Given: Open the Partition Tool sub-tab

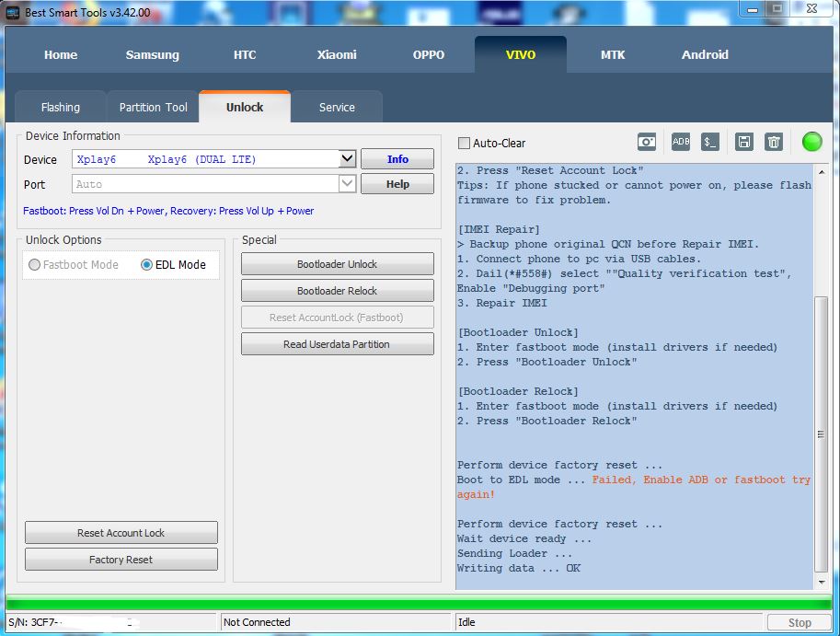Looking at the screenshot, I should click(x=154, y=107).
